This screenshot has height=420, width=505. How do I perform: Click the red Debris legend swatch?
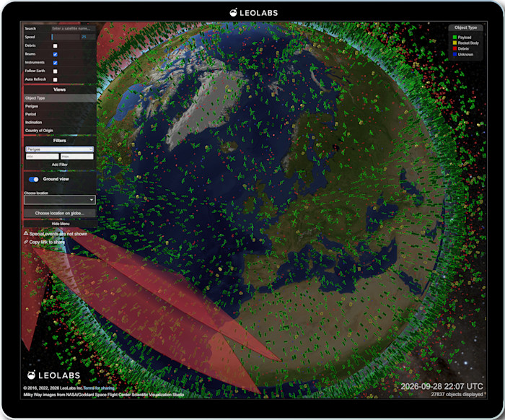click(x=454, y=48)
